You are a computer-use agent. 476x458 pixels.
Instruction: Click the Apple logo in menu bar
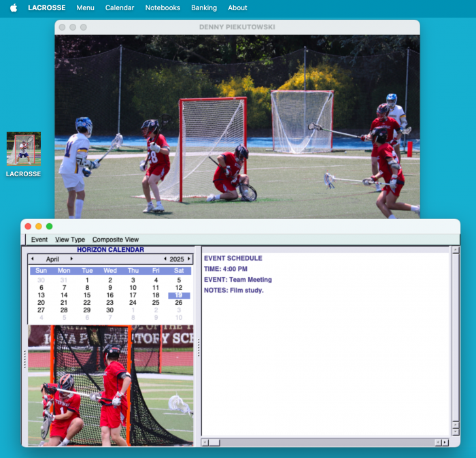(13, 8)
